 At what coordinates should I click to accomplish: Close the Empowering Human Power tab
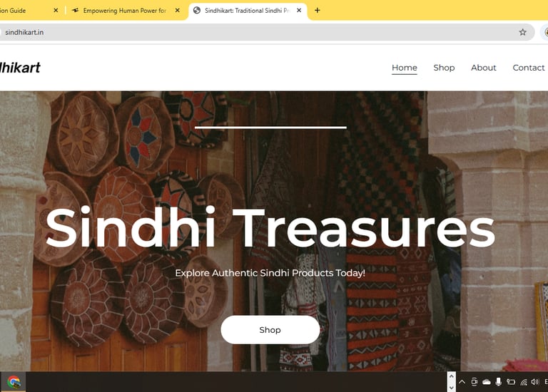click(x=177, y=11)
